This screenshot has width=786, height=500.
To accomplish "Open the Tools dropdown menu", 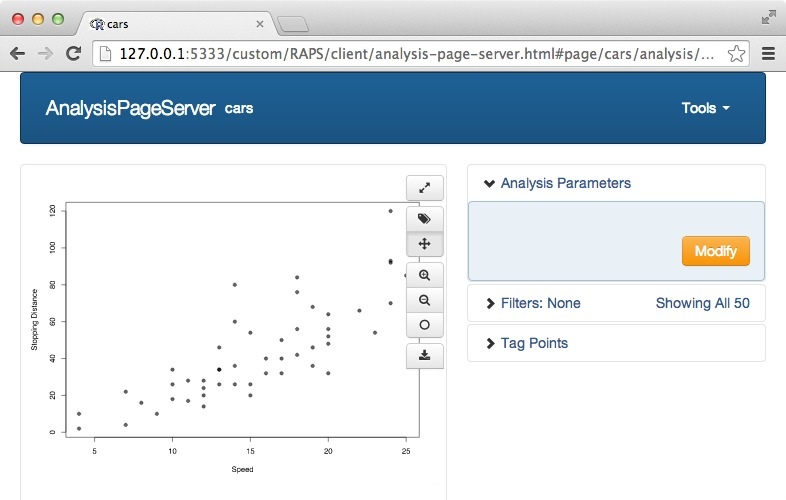I will 705,108.
